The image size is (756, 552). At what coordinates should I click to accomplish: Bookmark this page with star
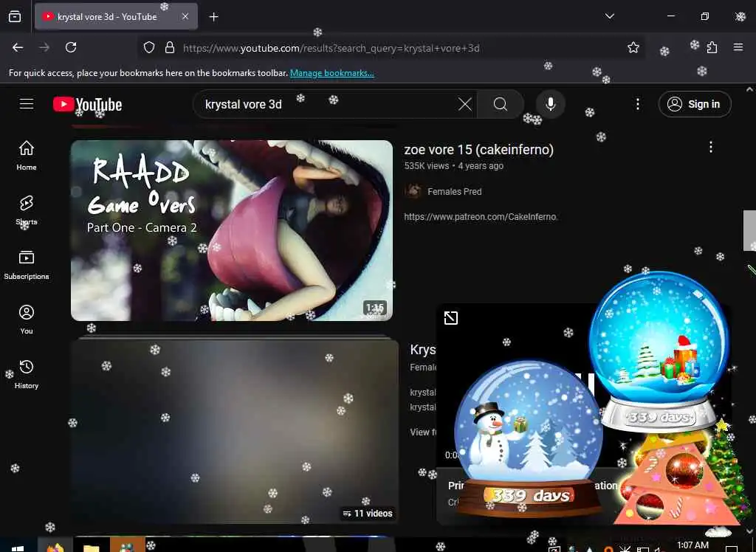point(633,47)
